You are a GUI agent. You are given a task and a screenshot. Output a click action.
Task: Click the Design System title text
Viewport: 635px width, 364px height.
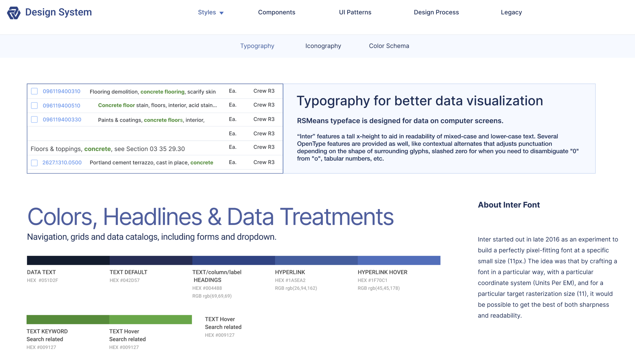(x=59, y=12)
